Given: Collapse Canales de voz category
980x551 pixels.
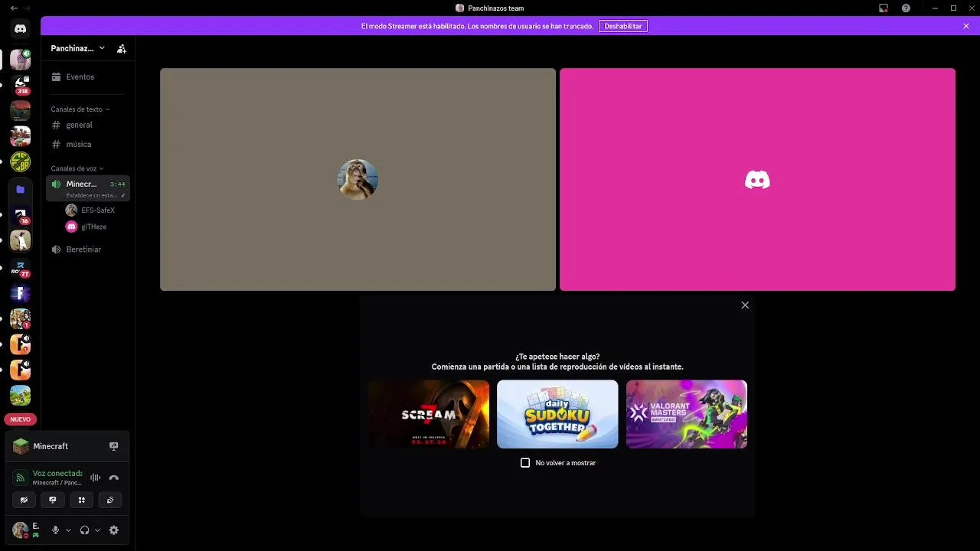Looking at the screenshot, I should pyautogui.click(x=77, y=168).
